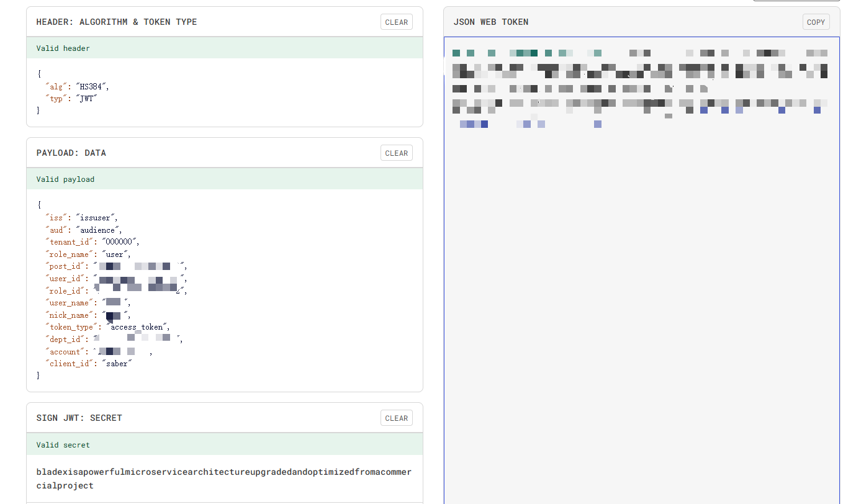The height and width of the screenshot is (504, 856).
Task: Click the tenant_id value 000000
Action: [120, 242]
